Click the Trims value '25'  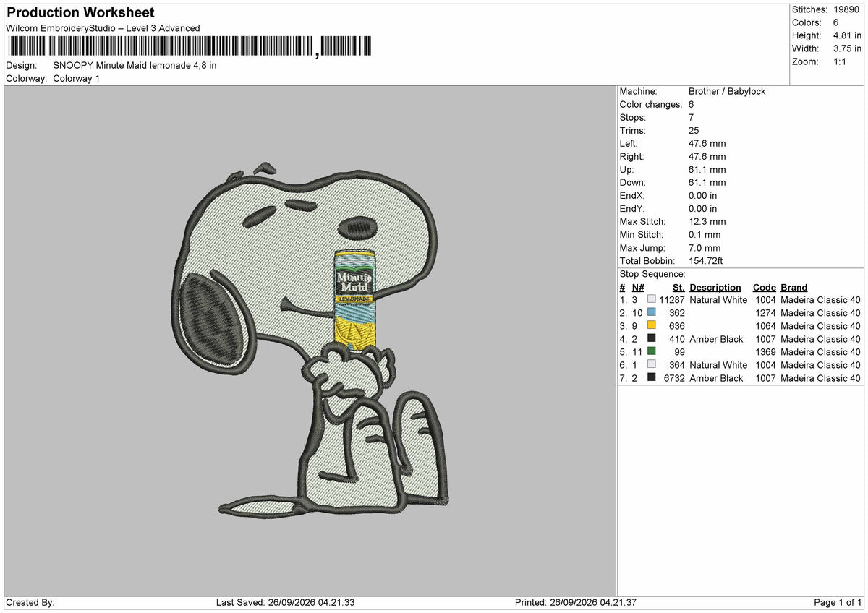[x=694, y=130]
